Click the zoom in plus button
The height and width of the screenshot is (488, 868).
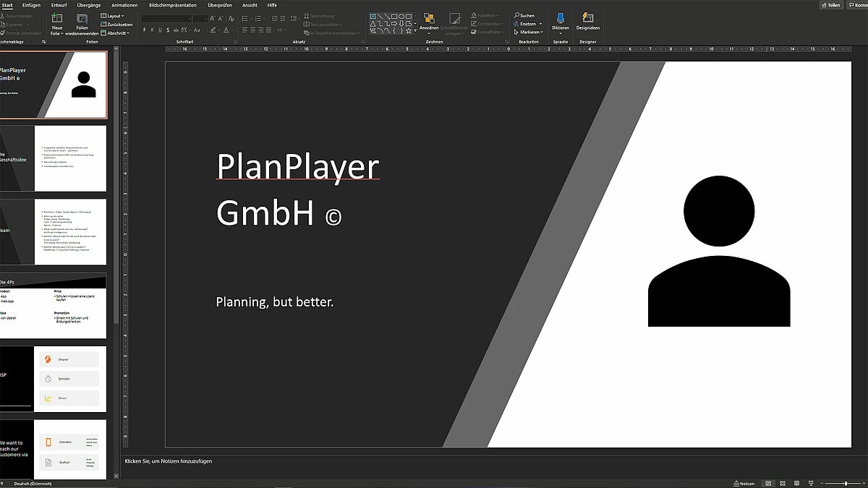click(864, 483)
